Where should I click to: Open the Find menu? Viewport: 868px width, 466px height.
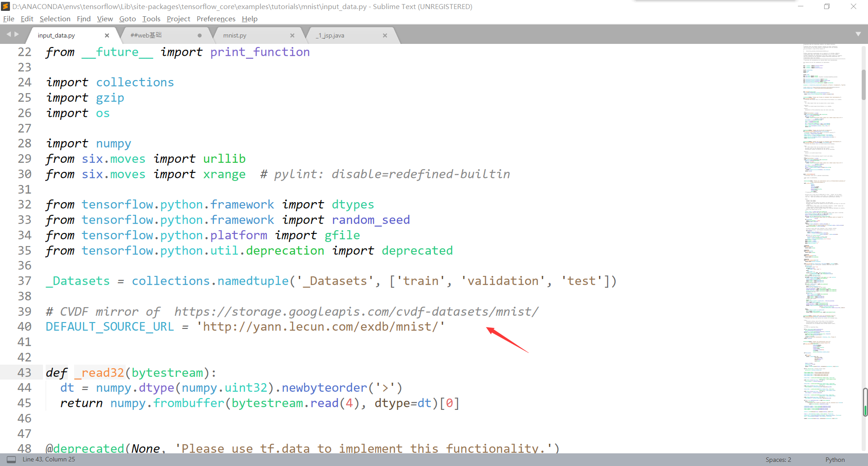pos(84,19)
